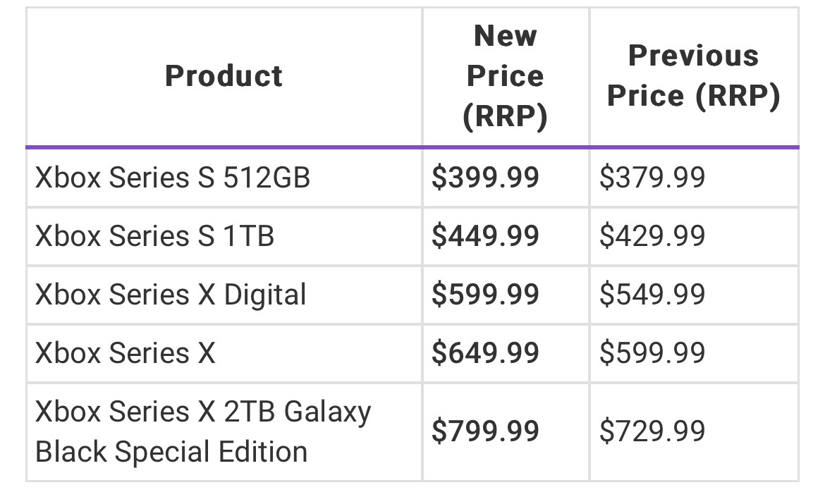Click the $449.99 new price
The height and width of the screenshot is (504, 825).
coord(485,236)
